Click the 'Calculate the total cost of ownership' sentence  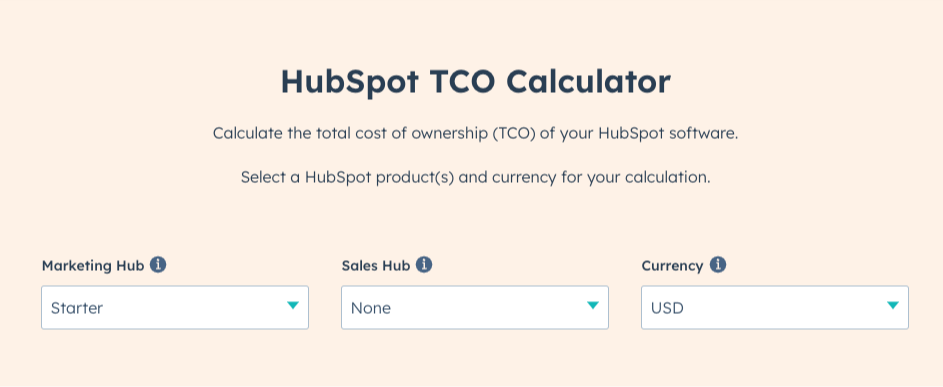tap(476, 133)
